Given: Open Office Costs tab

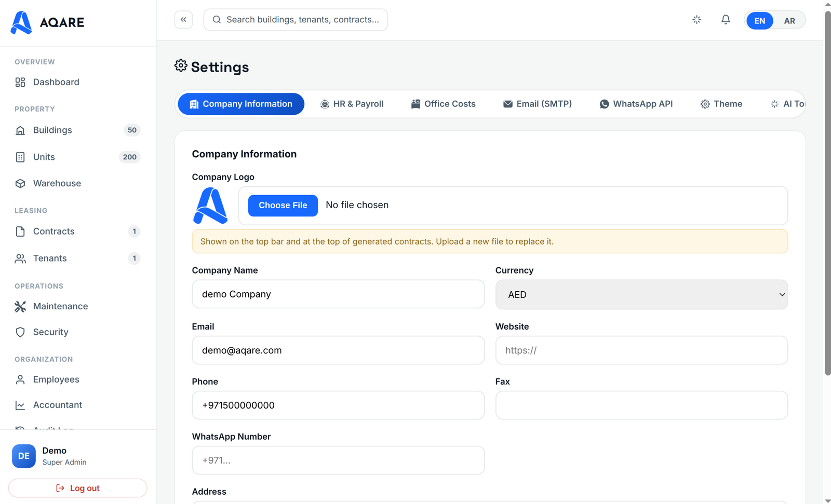Looking at the screenshot, I should pos(443,104).
